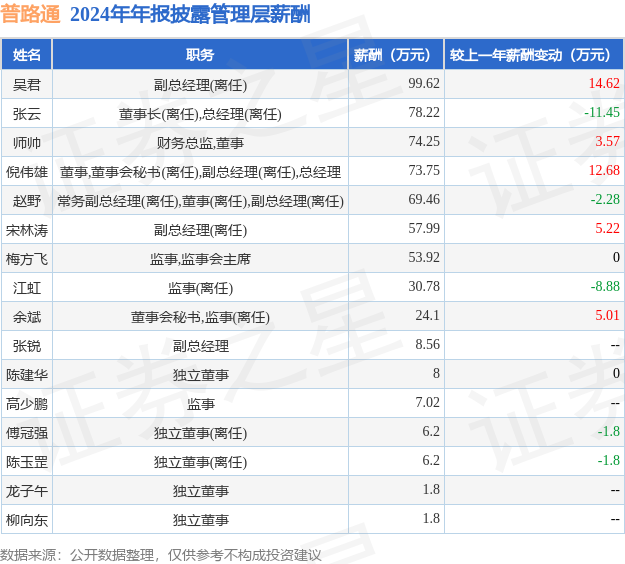Click 龙子午's salary value 1.8
This screenshot has width=625, height=564.
431,489
